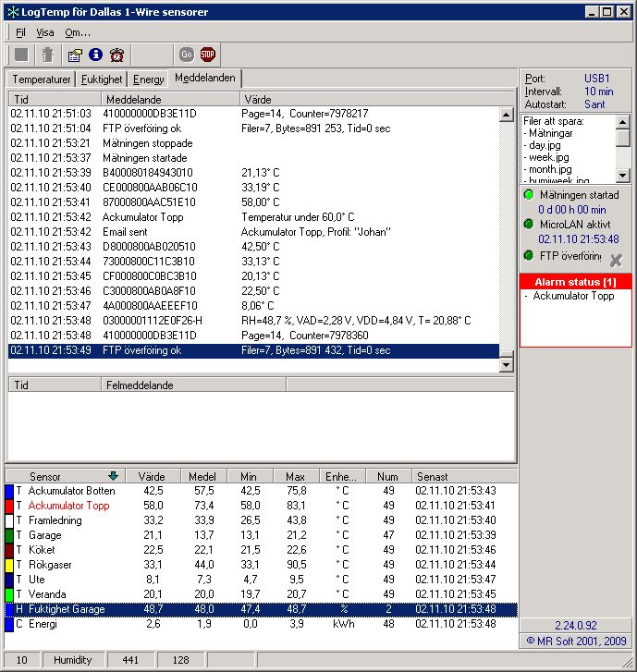The image size is (637, 672).
Task: Click the blue info icon
Action: point(95,55)
